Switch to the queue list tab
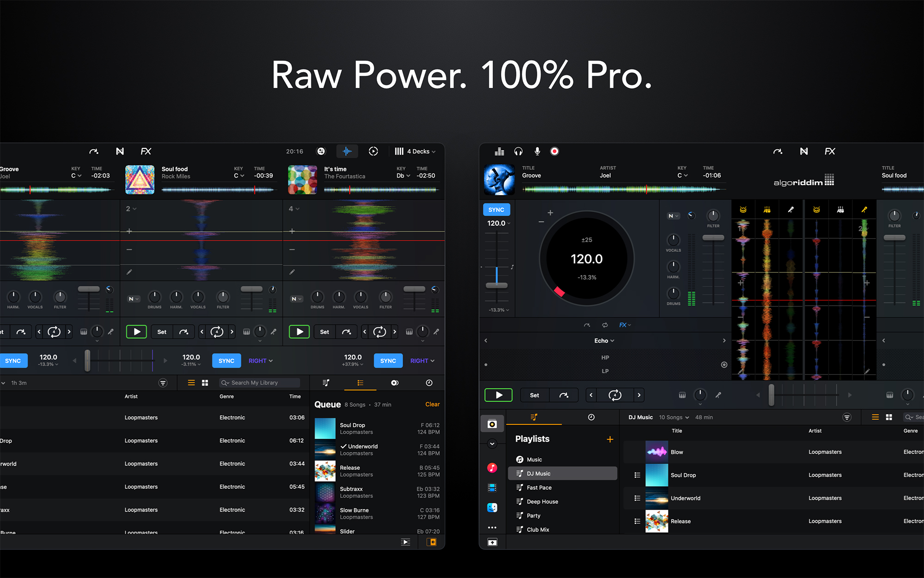The width and height of the screenshot is (924, 578). pyautogui.click(x=360, y=383)
